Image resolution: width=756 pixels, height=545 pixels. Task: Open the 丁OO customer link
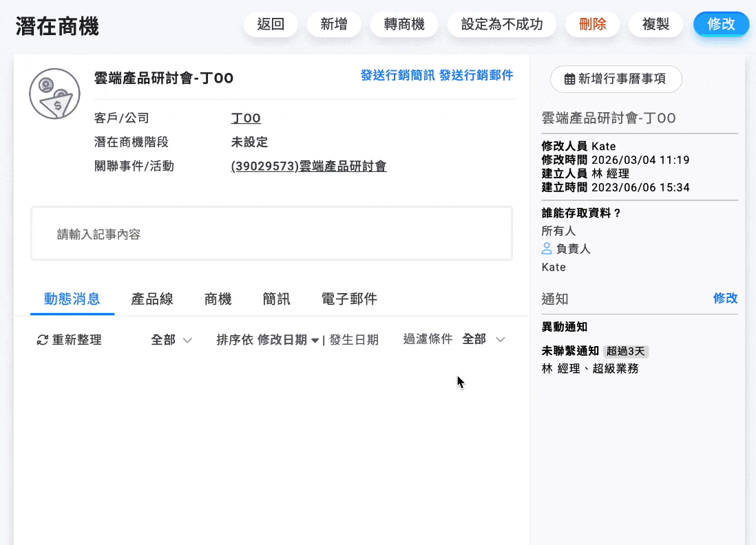(x=245, y=118)
